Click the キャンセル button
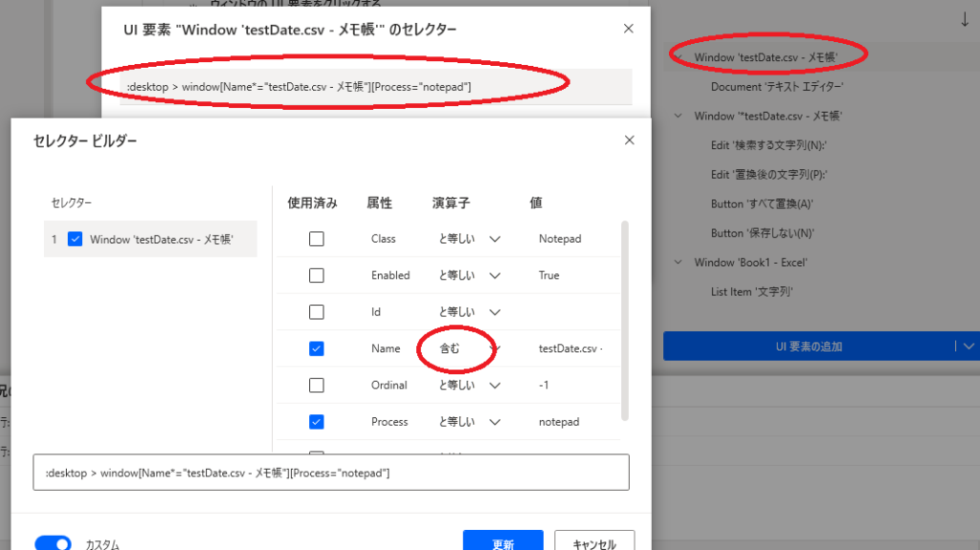 tap(593, 543)
